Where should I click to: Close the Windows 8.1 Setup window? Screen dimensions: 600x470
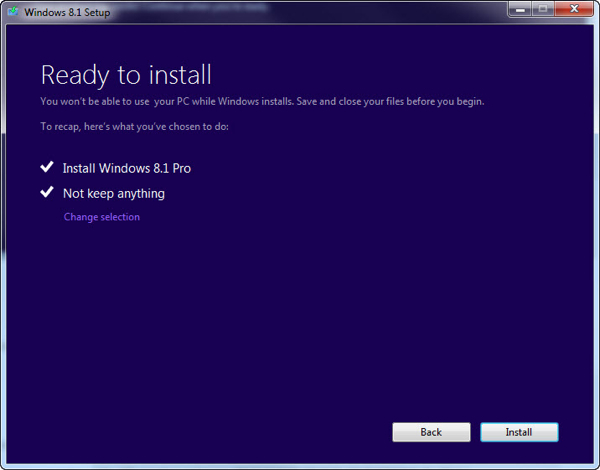574,9
